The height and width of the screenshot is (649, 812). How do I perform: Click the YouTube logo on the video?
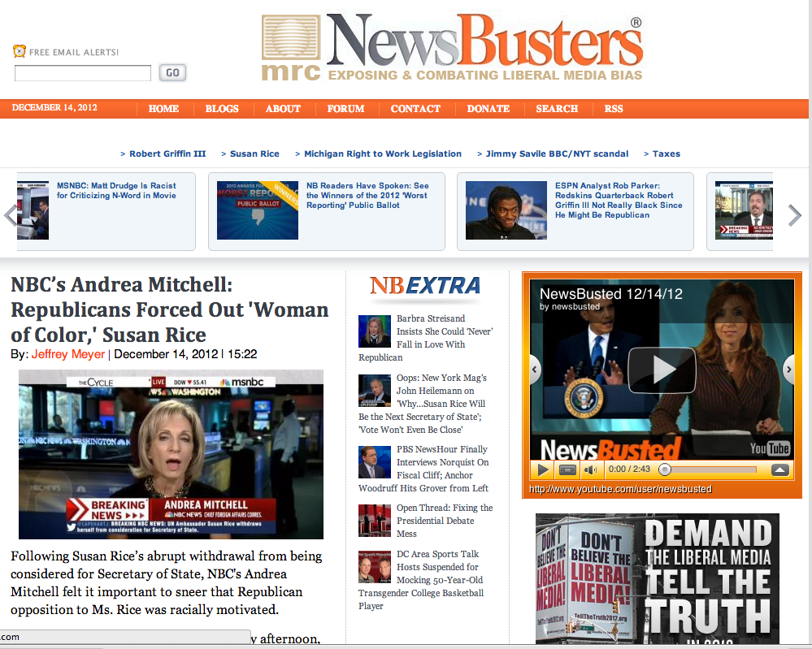769,448
